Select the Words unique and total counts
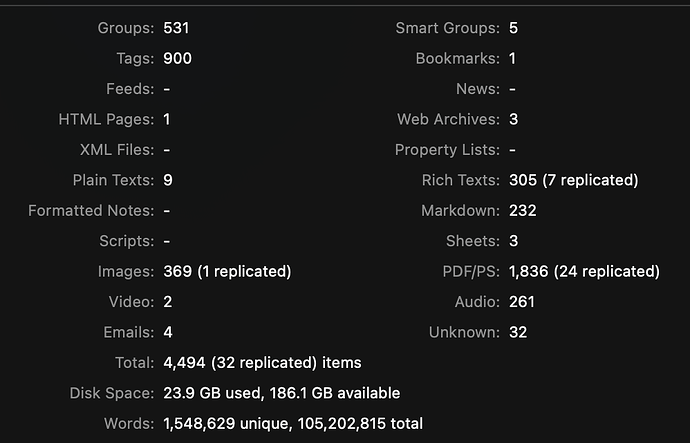This screenshot has height=443, width=690. click(x=293, y=424)
